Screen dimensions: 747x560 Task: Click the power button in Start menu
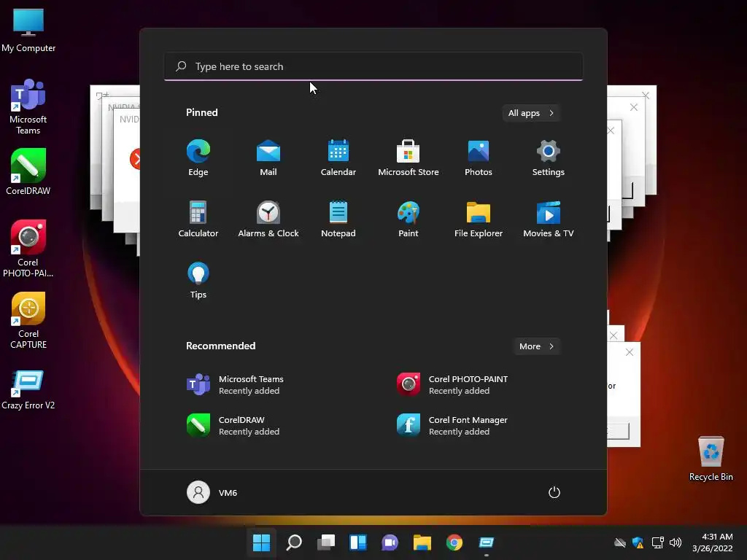pos(554,492)
